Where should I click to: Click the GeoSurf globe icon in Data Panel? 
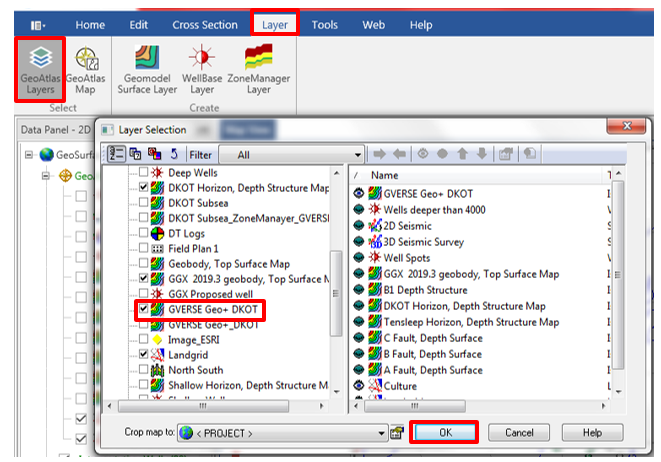click(x=46, y=155)
